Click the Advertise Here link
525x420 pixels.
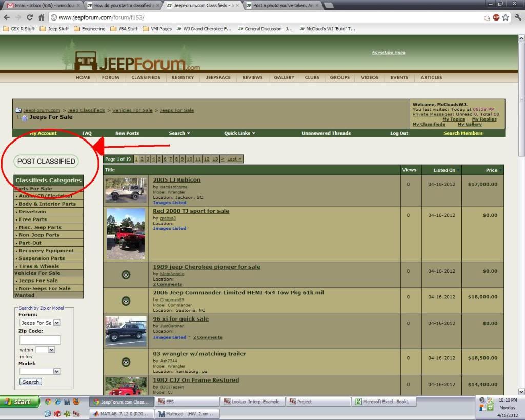tap(389, 53)
